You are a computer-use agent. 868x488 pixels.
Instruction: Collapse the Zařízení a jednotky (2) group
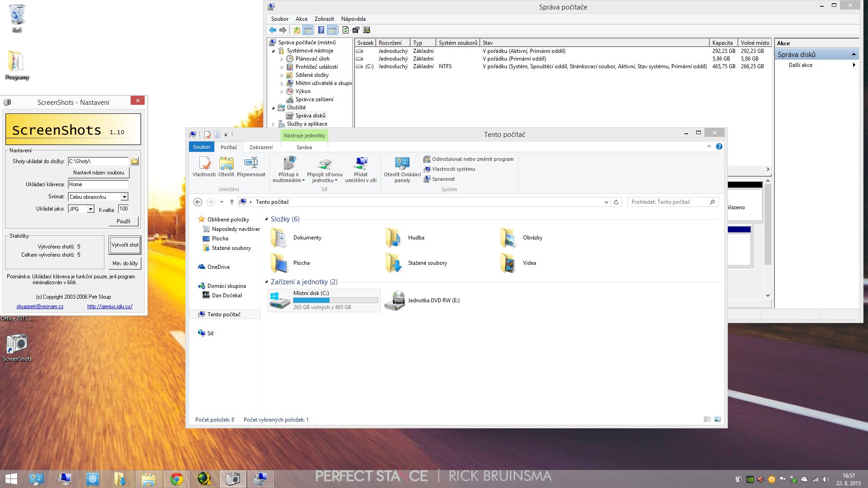(266, 282)
